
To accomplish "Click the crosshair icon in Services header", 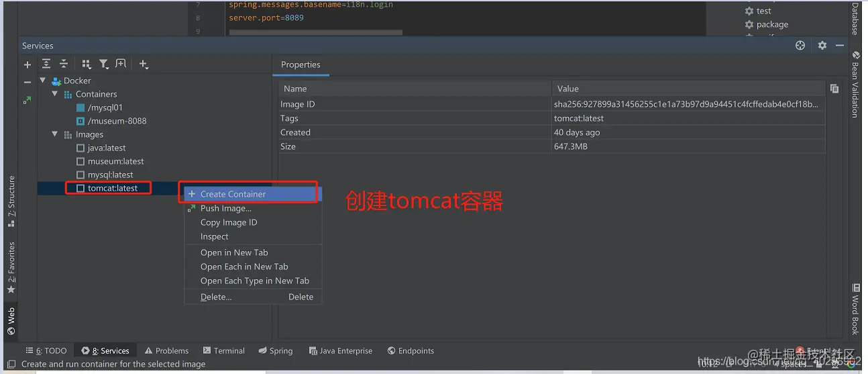I will (800, 46).
